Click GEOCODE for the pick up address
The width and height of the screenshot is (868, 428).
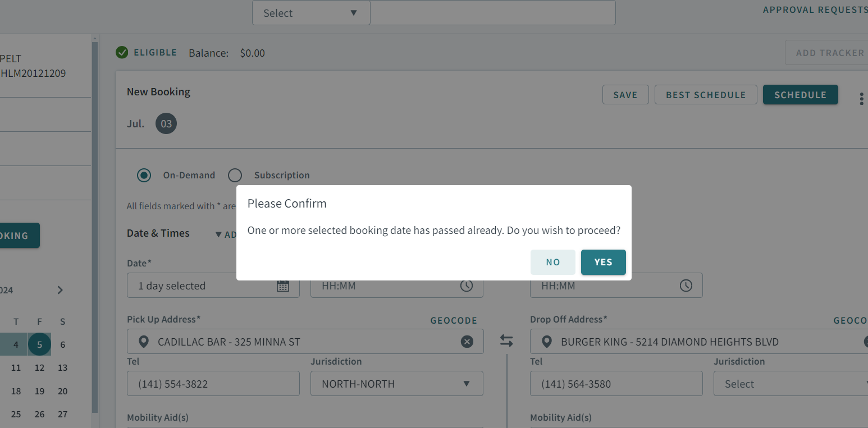(454, 320)
